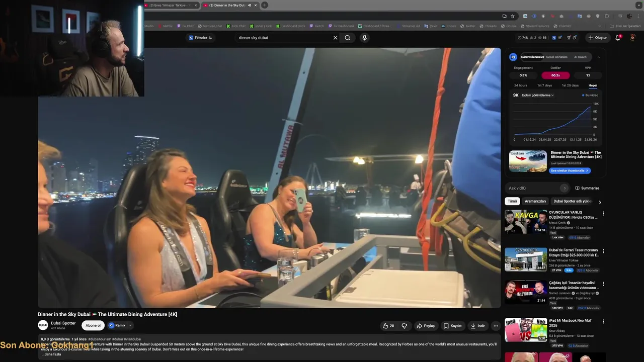
Task: Open the Çağdaş Işıl video thumbnail
Action: (x=526, y=292)
